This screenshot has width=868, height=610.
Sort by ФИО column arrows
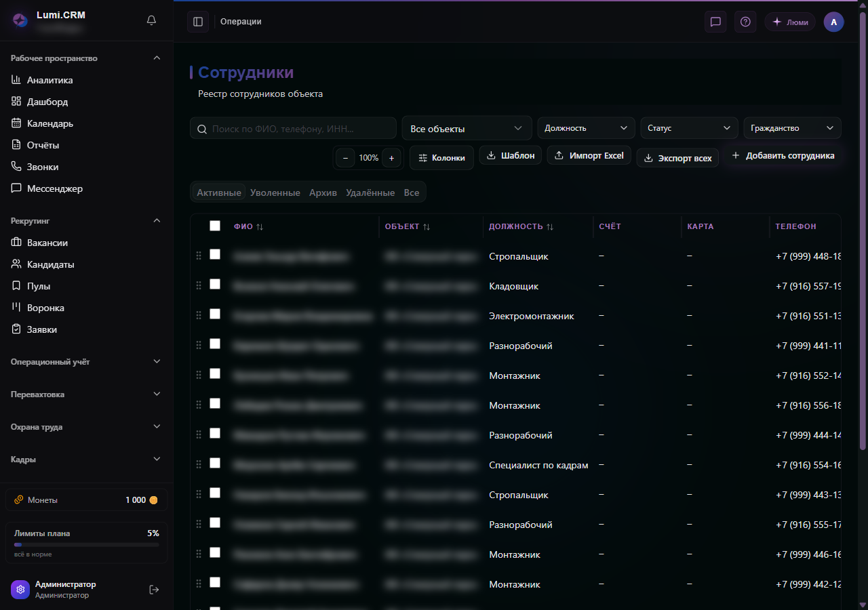point(260,226)
